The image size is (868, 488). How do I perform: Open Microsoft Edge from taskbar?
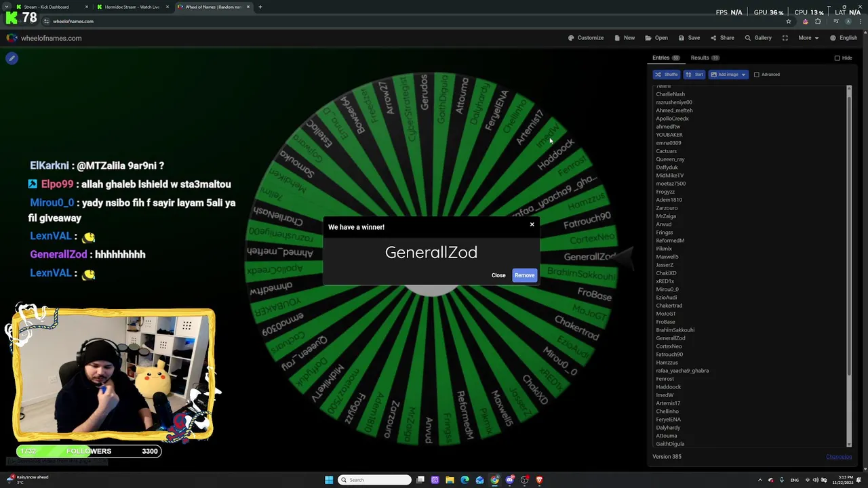click(465, 480)
